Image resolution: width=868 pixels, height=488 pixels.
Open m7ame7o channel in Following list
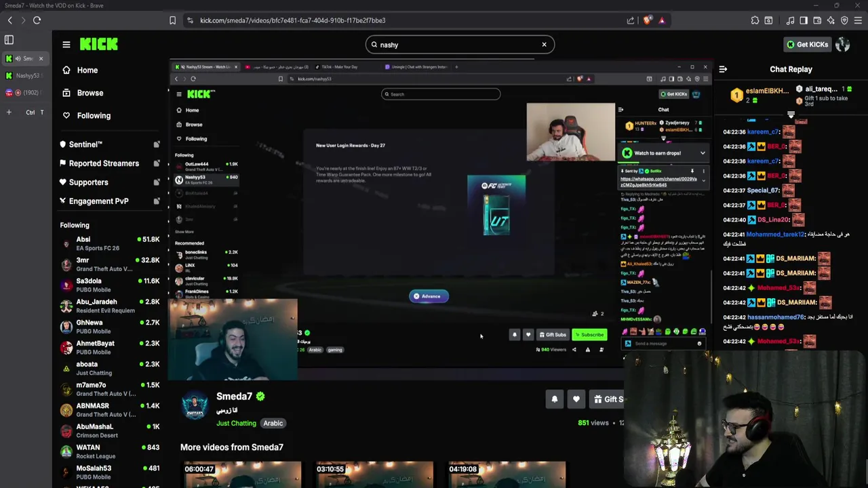(x=110, y=389)
